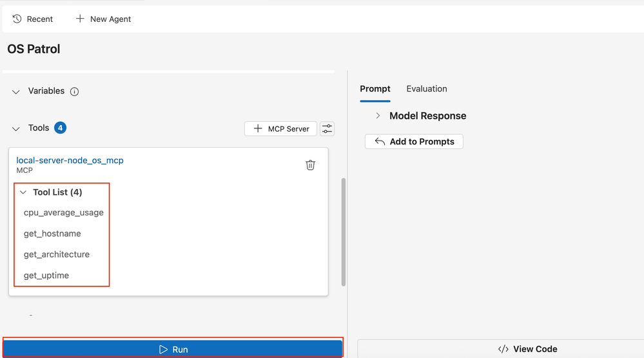
Task: Select get_uptime tool
Action: point(46,275)
